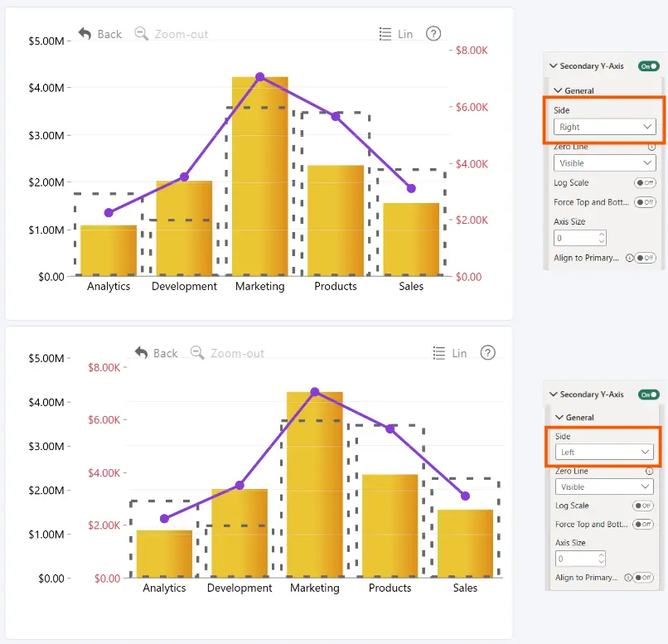Click the Analytics bar in bottom chart
The image size is (668, 644).
[x=164, y=554]
